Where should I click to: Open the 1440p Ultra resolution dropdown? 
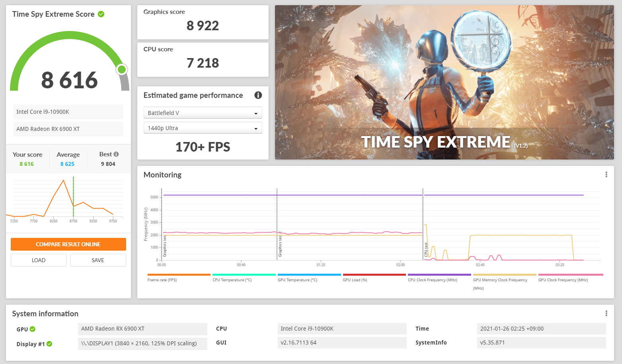(x=203, y=128)
